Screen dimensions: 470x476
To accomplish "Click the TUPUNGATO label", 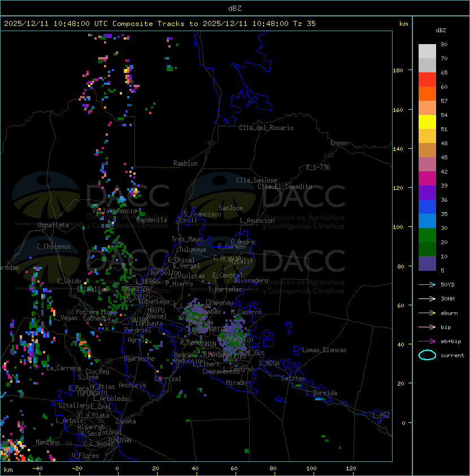I will pos(92,393).
